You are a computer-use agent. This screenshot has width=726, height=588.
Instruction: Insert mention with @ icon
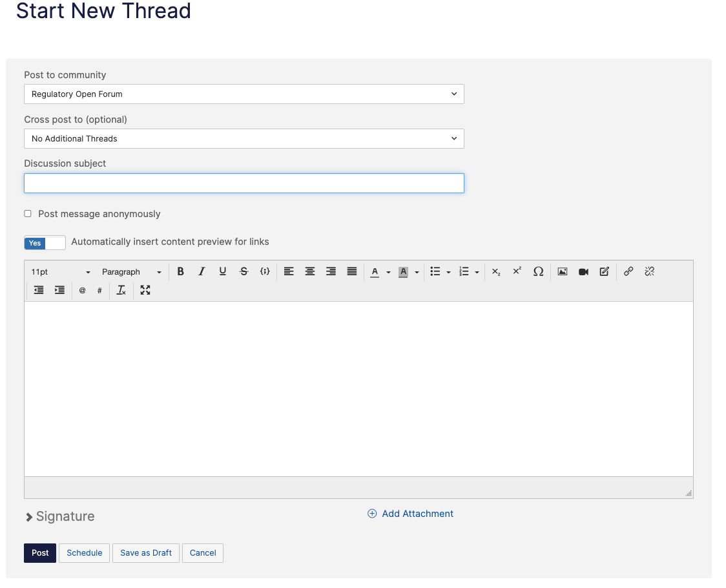pyautogui.click(x=83, y=291)
